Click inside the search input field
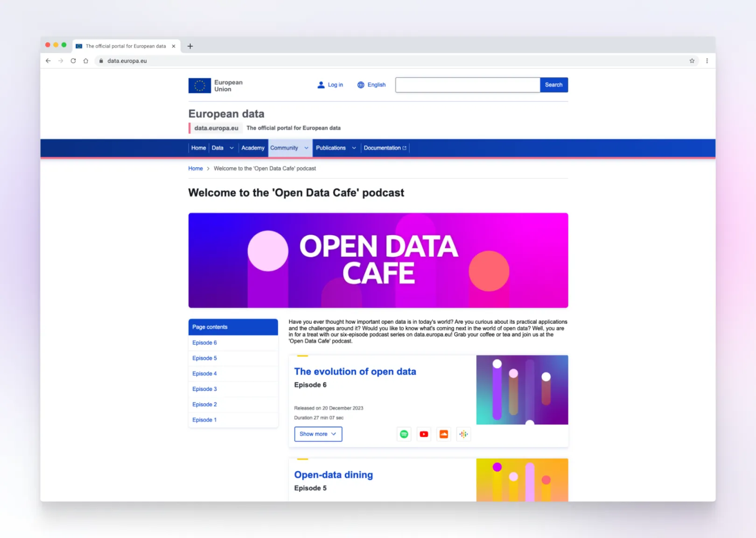The height and width of the screenshot is (538, 756). point(468,85)
